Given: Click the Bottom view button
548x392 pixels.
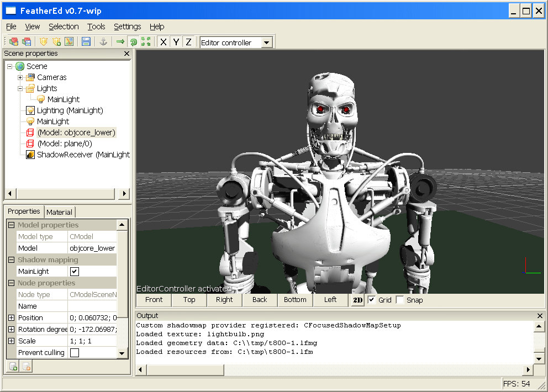Looking at the screenshot, I should (x=295, y=300).
